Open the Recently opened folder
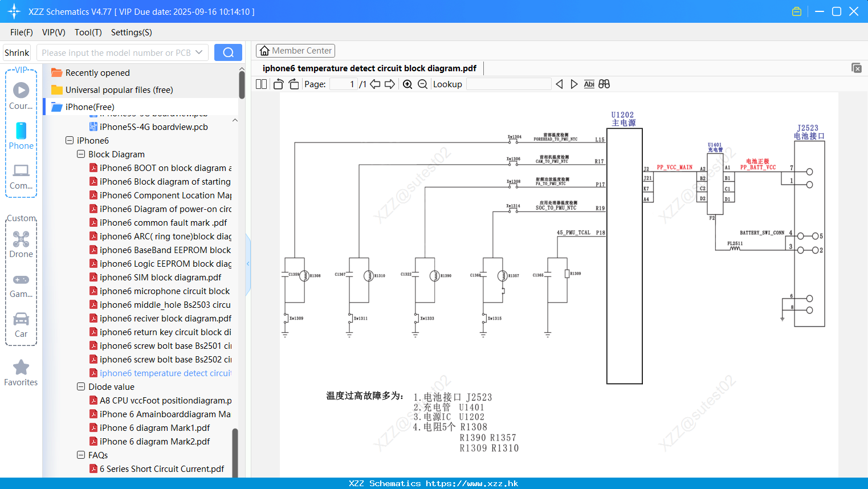 pos(97,73)
